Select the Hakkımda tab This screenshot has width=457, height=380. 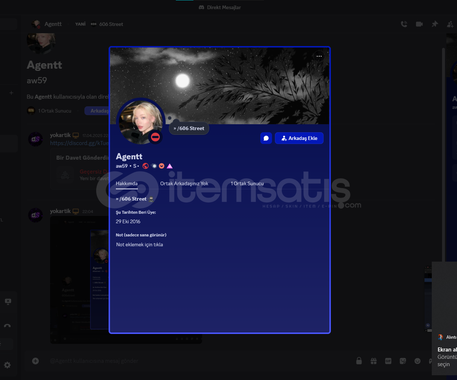pos(127,184)
